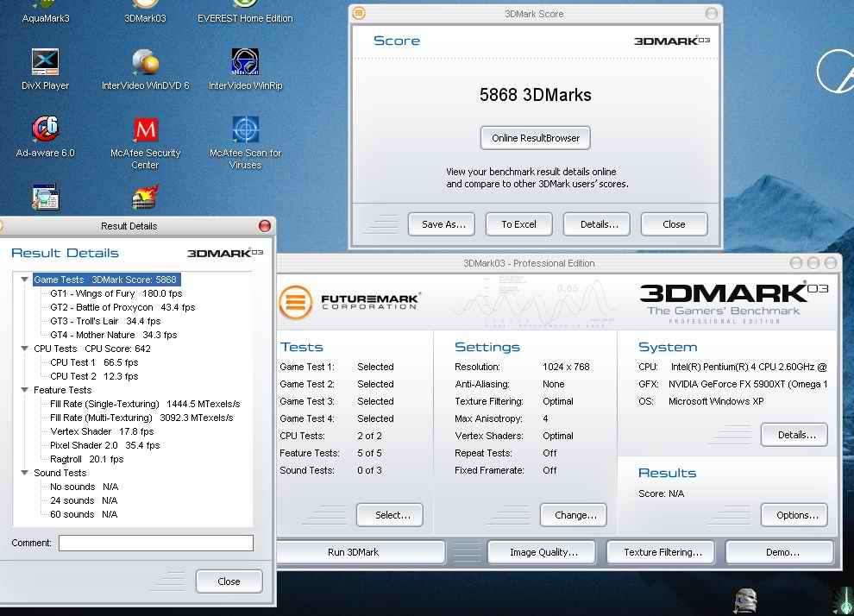The image size is (854, 616).
Task: Click Resolution value 1024 x 768
Action: pos(566,367)
